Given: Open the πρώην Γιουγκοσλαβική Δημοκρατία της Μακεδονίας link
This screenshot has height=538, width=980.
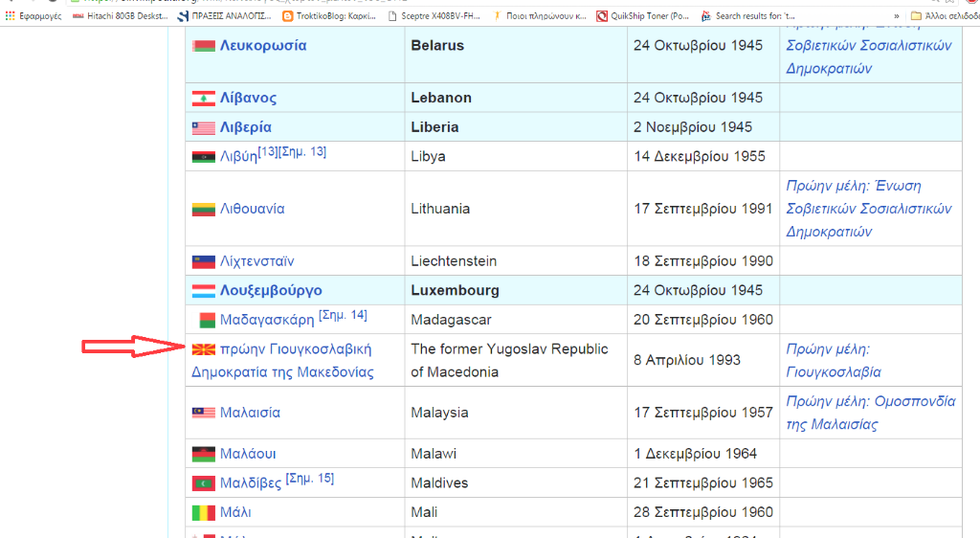Looking at the screenshot, I should click(282, 361).
